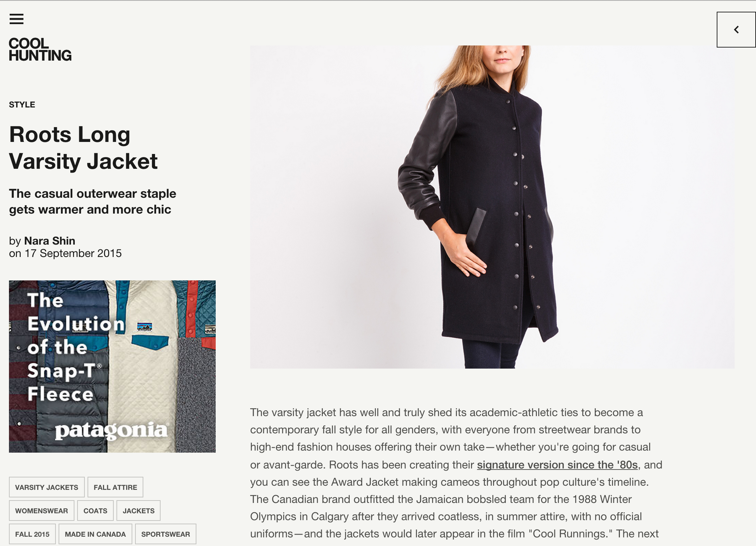Click the Roots Long Varsity Jacket headline
Image resolution: width=756 pixels, height=546 pixels.
[x=83, y=147]
